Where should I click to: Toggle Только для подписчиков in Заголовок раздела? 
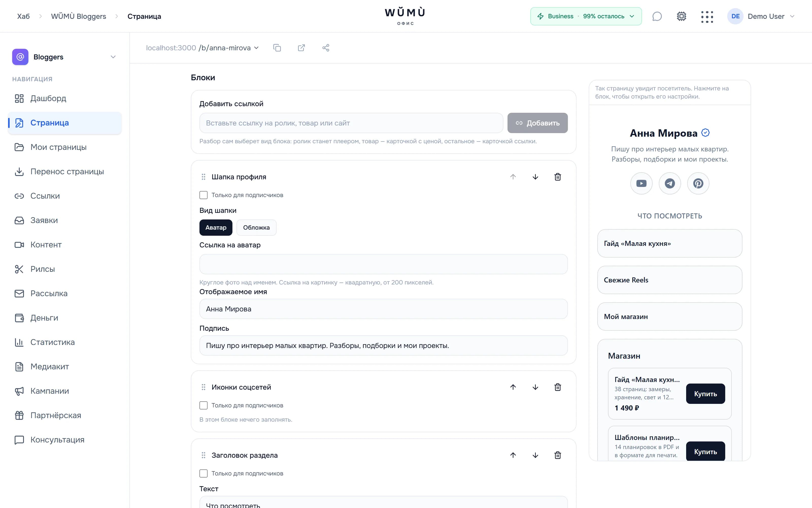pos(203,473)
